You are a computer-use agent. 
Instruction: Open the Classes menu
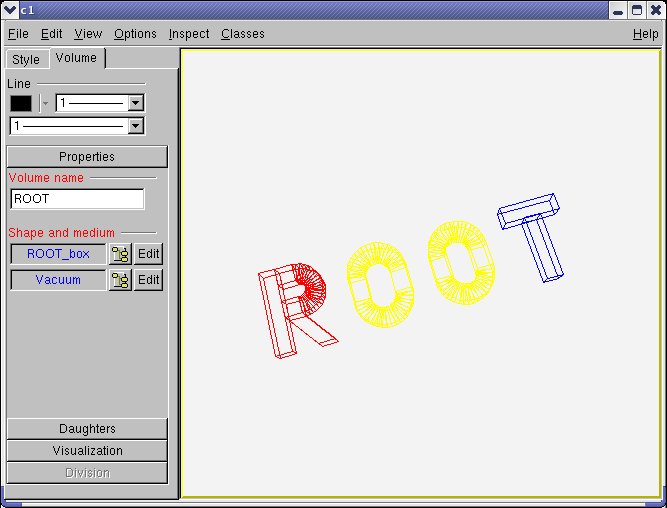point(243,34)
